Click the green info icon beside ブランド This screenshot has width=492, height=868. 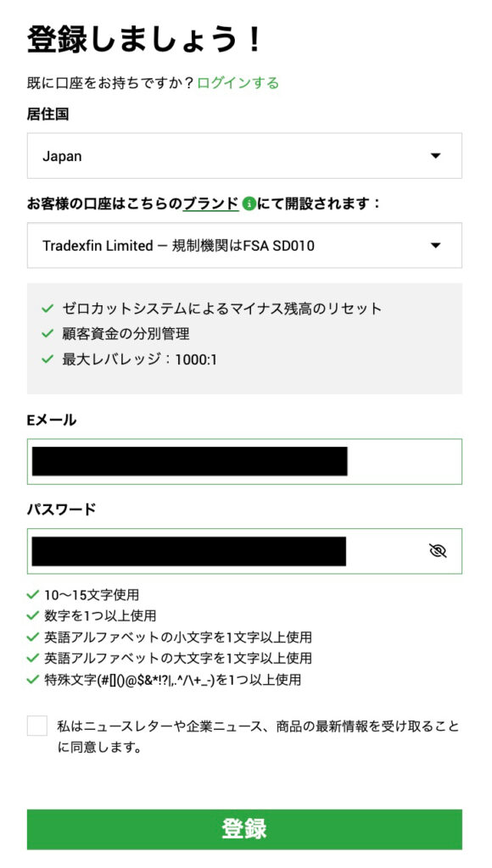(x=249, y=204)
